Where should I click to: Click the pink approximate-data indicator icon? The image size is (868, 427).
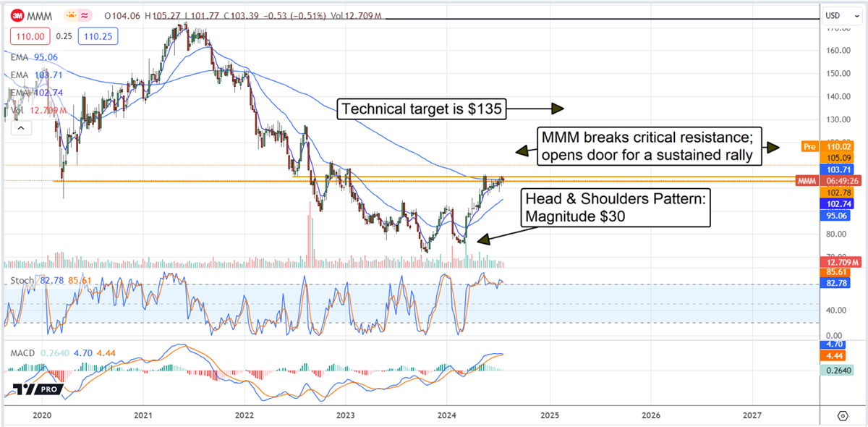click(86, 15)
